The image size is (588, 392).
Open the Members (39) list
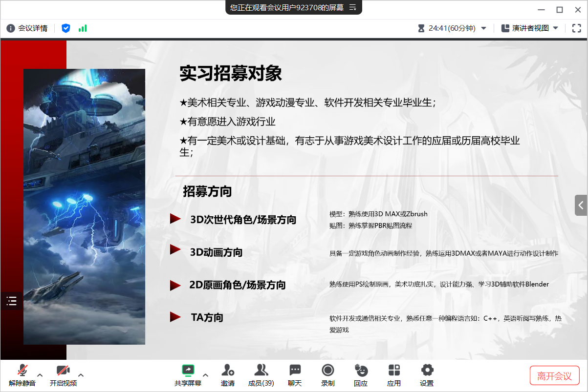point(261,375)
